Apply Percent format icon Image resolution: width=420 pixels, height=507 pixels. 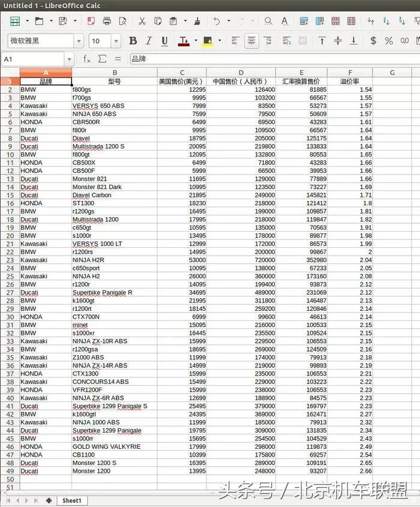point(389,41)
